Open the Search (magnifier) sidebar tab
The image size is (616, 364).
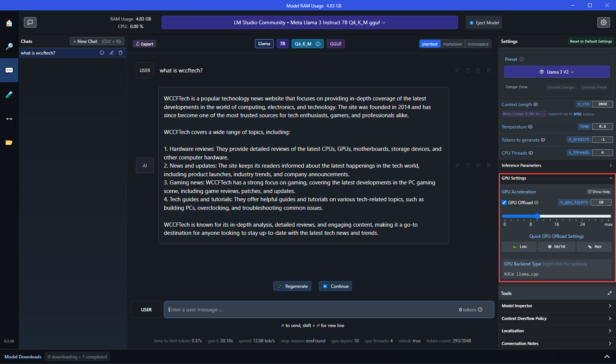pyautogui.click(x=9, y=47)
